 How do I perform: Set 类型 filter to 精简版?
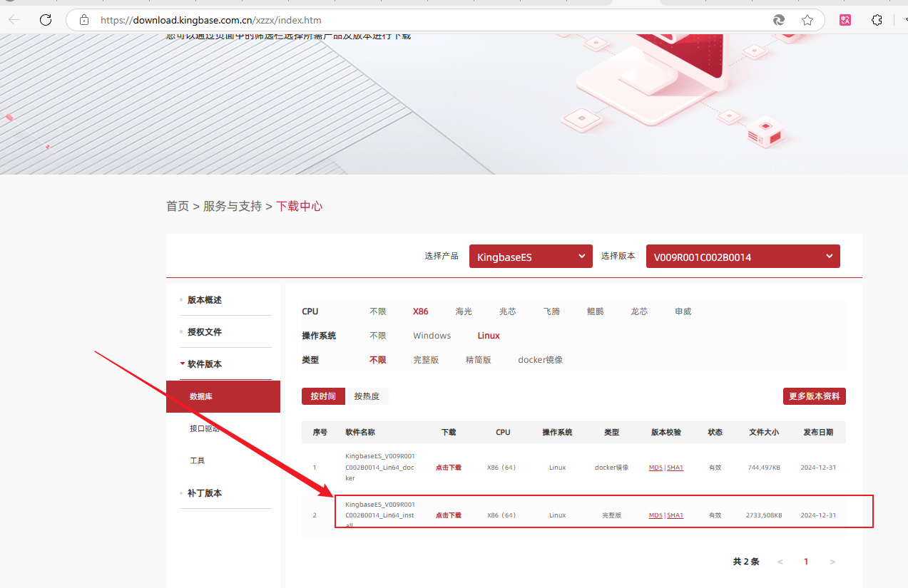coord(479,360)
